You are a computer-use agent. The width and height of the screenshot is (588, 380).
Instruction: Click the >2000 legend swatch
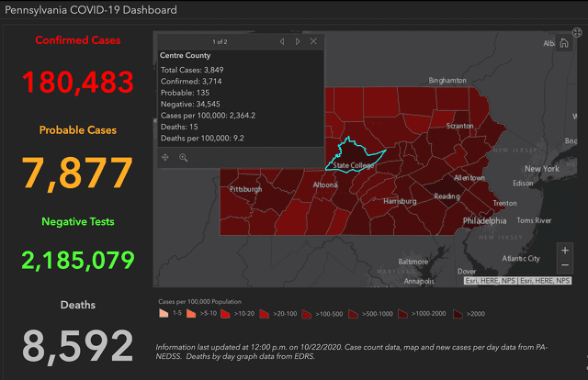[x=458, y=314]
